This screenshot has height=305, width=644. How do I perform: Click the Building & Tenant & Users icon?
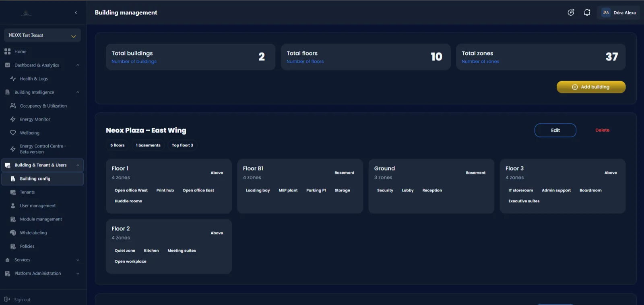7,165
